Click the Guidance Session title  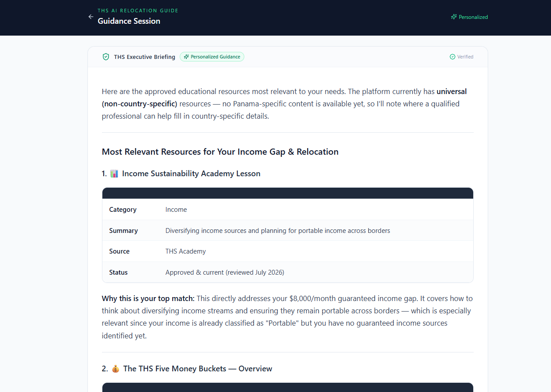click(129, 21)
